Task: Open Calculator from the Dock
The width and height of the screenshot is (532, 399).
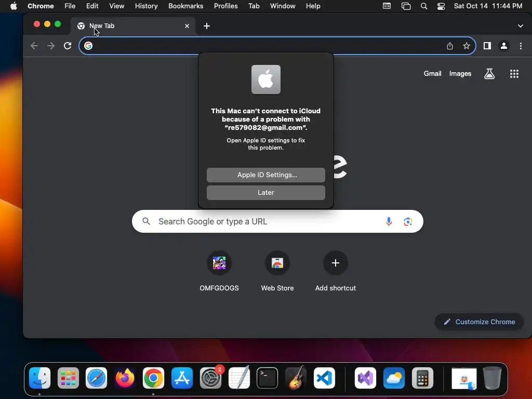Action: click(x=422, y=378)
